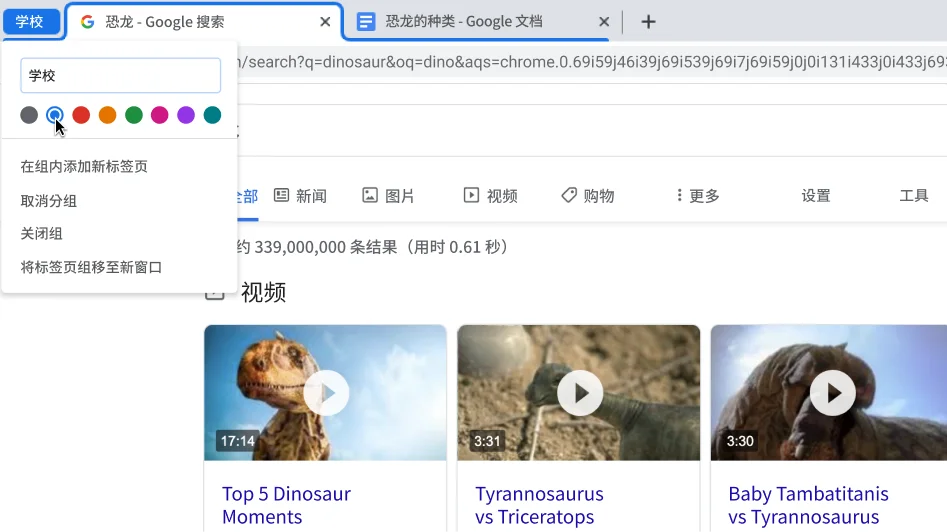Select the red group color
The height and width of the screenshot is (532, 947).
tap(81, 115)
